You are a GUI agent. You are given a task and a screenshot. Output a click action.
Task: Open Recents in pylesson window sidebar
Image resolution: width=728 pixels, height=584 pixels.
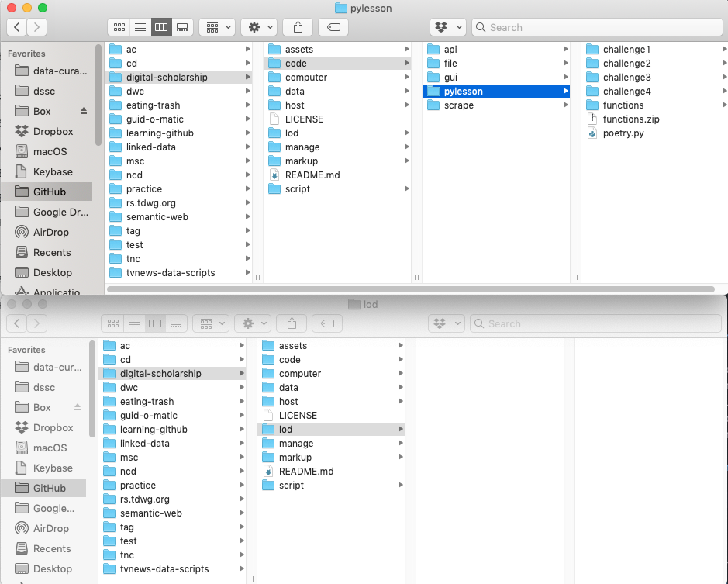(47, 252)
